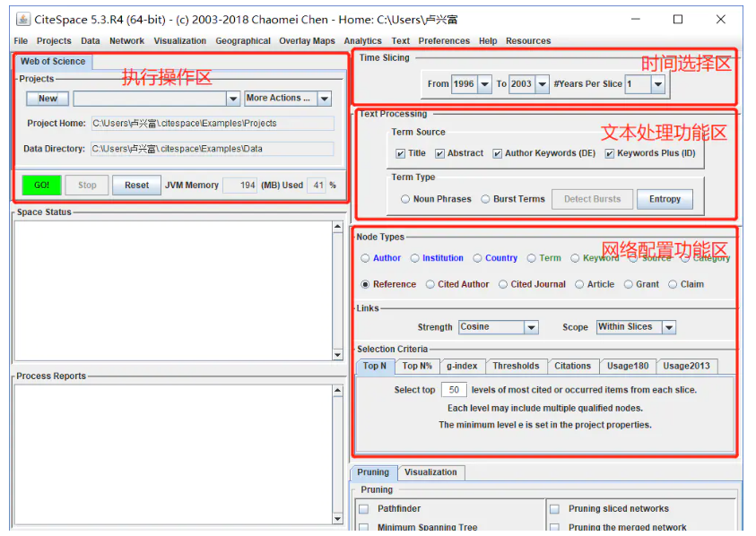Select Burst Terms term type

click(x=485, y=199)
